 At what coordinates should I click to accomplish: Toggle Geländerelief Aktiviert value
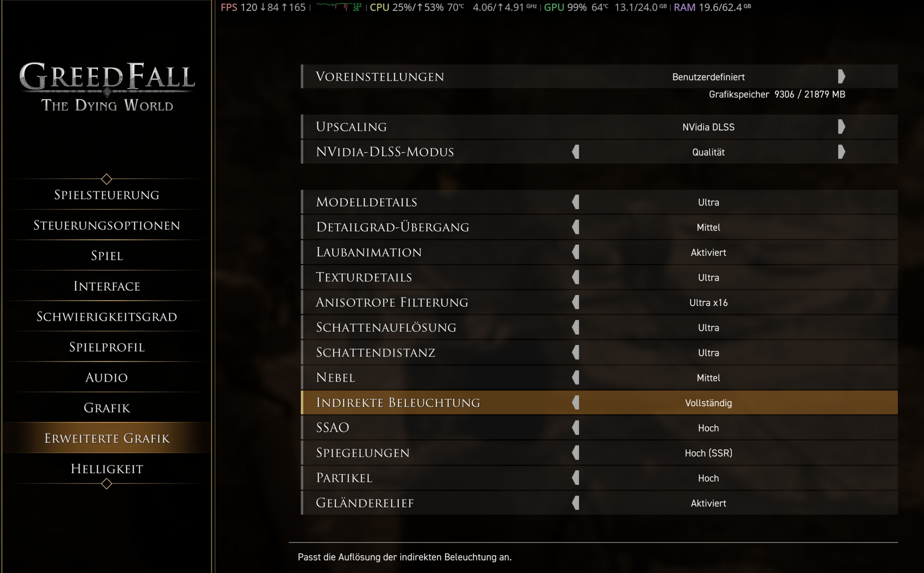point(708,503)
